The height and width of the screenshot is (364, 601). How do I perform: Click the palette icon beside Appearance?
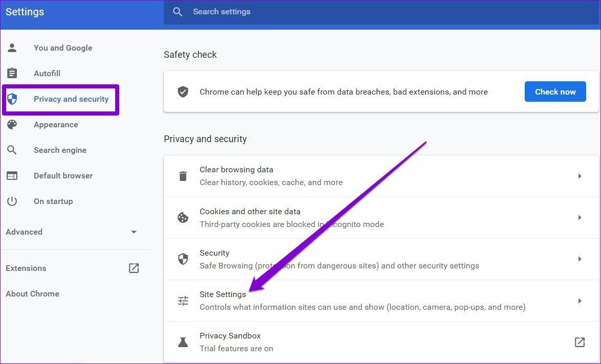(12, 124)
